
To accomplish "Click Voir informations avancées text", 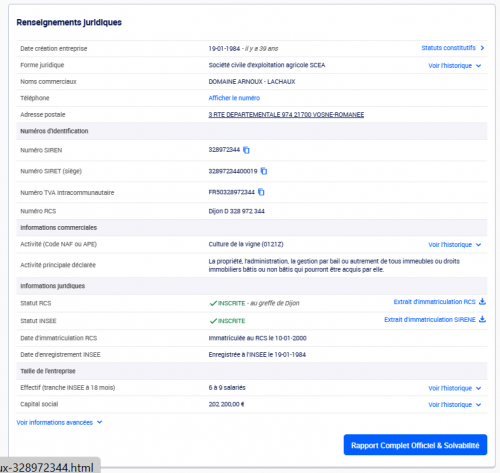I will (x=55, y=422).
